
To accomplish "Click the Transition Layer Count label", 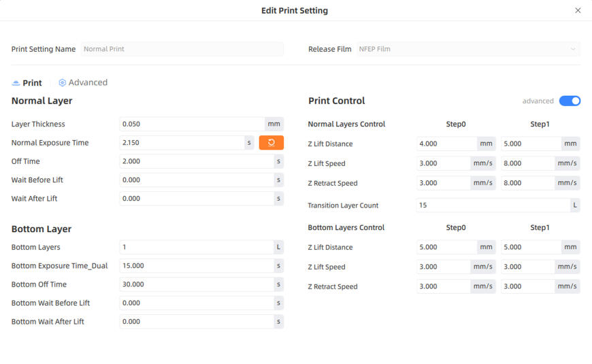I will tap(343, 205).
